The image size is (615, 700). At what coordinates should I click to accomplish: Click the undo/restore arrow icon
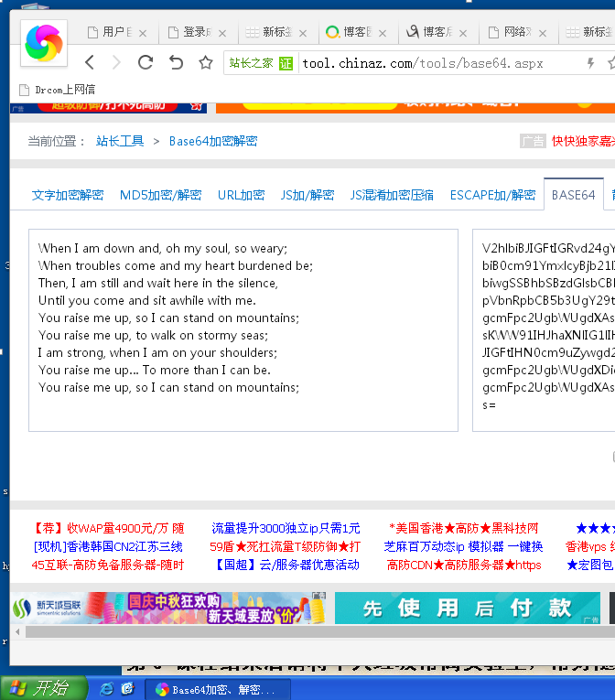[x=176, y=62]
